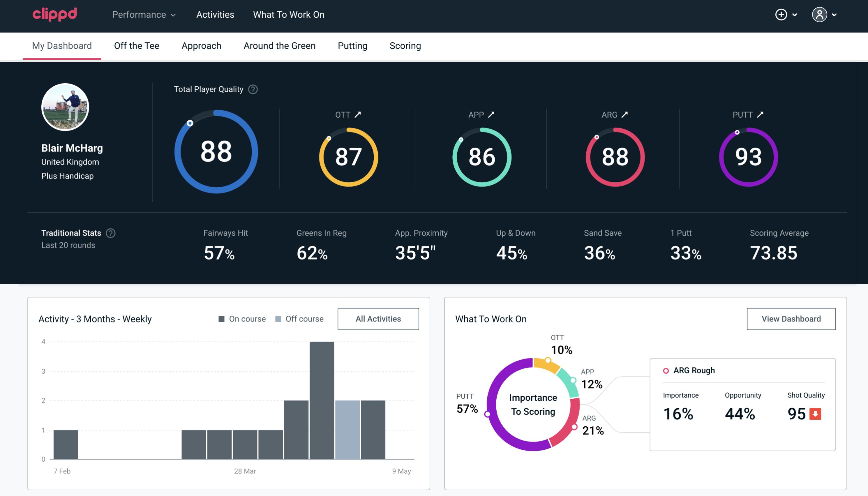Click the Activities nav menu item
The image size is (868, 496).
click(x=215, y=15)
